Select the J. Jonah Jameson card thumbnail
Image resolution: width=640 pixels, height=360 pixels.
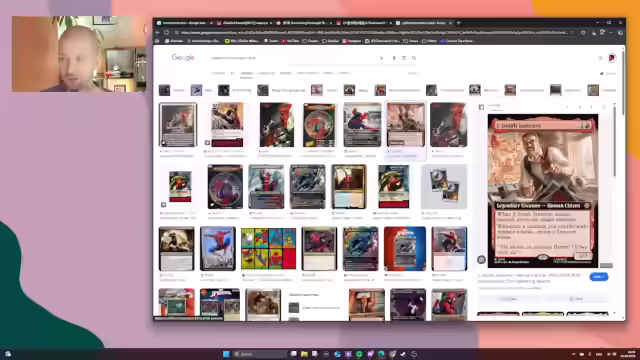[406, 124]
